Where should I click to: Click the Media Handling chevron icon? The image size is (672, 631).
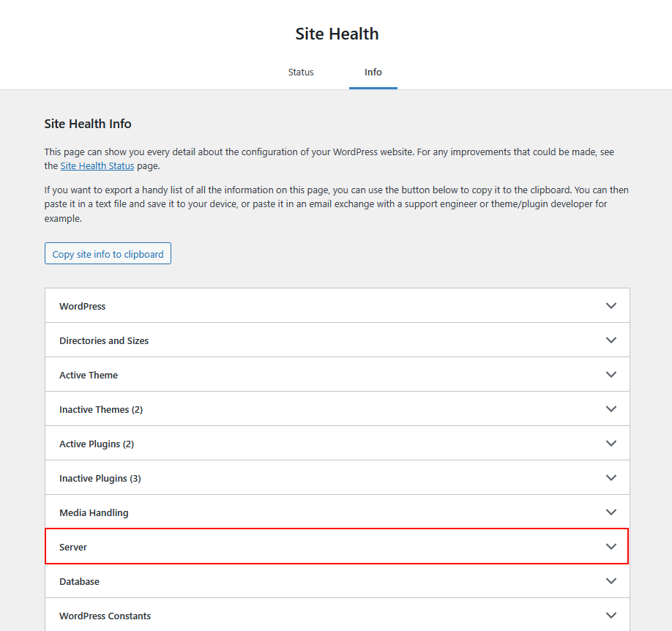click(x=611, y=512)
